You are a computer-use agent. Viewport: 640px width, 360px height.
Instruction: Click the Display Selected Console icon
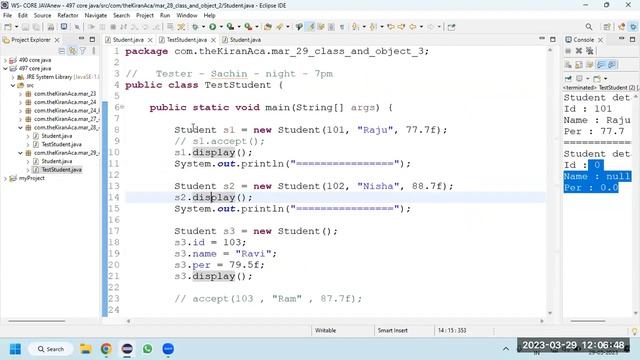click(580, 78)
